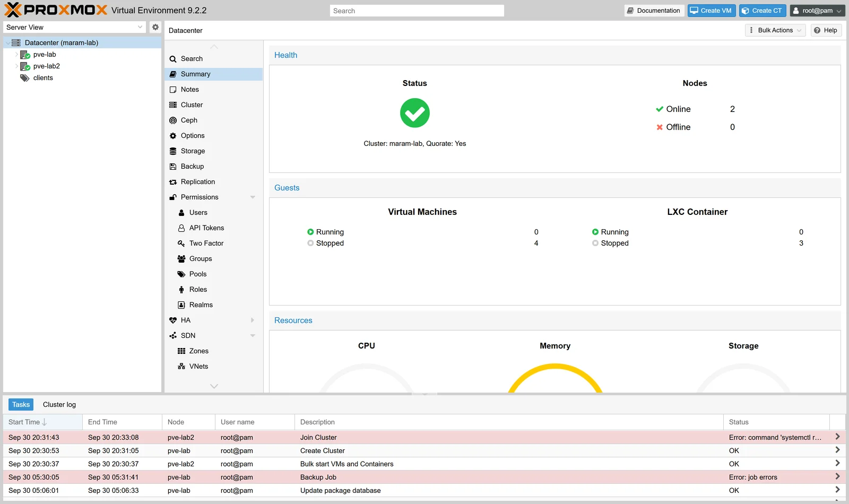Viewport: 849px width, 504px height.
Task: Click the sidebar scroll-up chevron
Action: tap(214, 47)
